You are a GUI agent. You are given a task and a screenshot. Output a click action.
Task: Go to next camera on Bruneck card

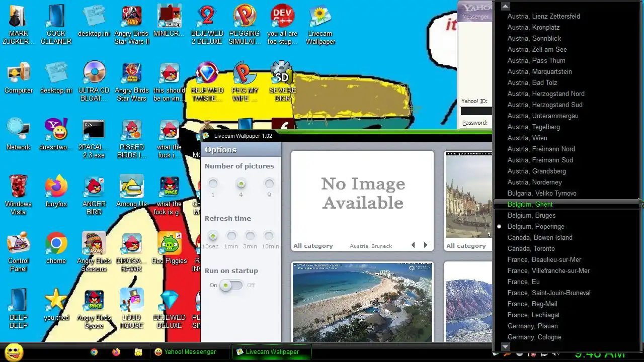(426, 245)
